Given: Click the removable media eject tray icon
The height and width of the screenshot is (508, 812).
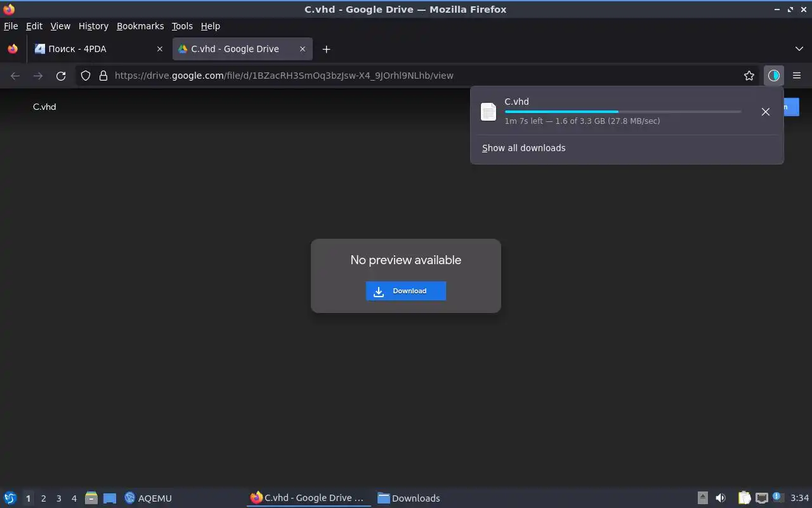Looking at the screenshot, I should tap(702, 498).
